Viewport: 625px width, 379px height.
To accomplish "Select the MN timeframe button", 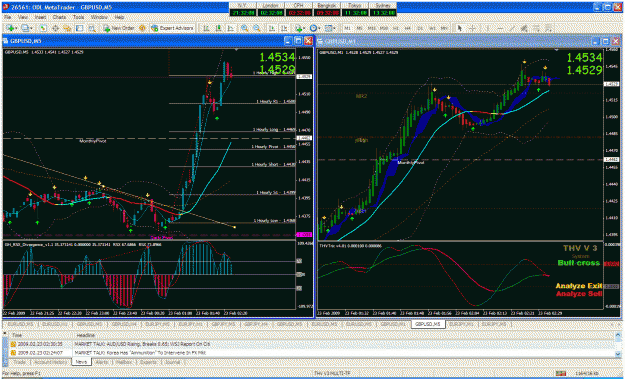I will (x=444, y=28).
